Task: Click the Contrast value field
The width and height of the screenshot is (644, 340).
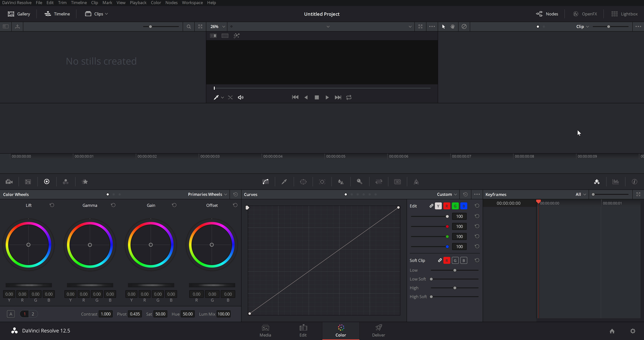Action: [106, 314]
